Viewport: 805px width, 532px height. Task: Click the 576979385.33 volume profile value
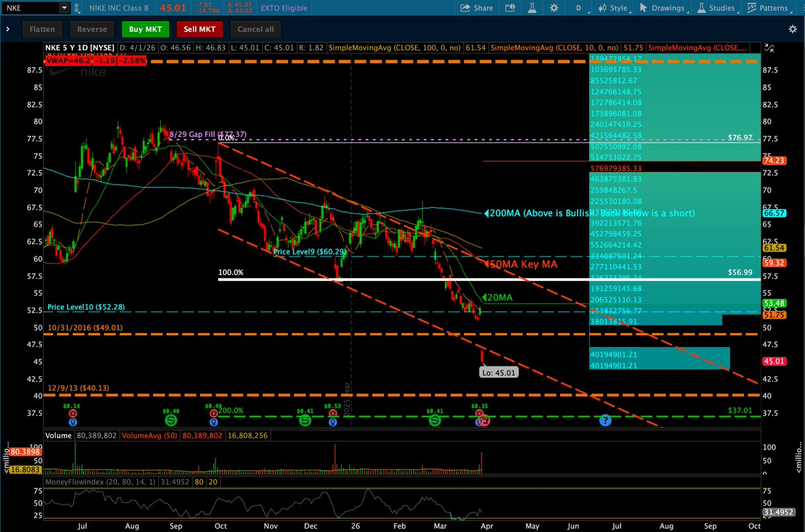tap(616, 168)
